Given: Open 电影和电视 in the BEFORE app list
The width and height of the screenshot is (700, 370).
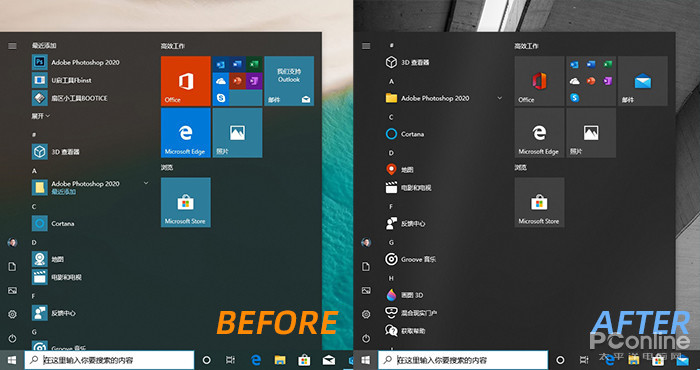Looking at the screenshot, I should [57, 277].
